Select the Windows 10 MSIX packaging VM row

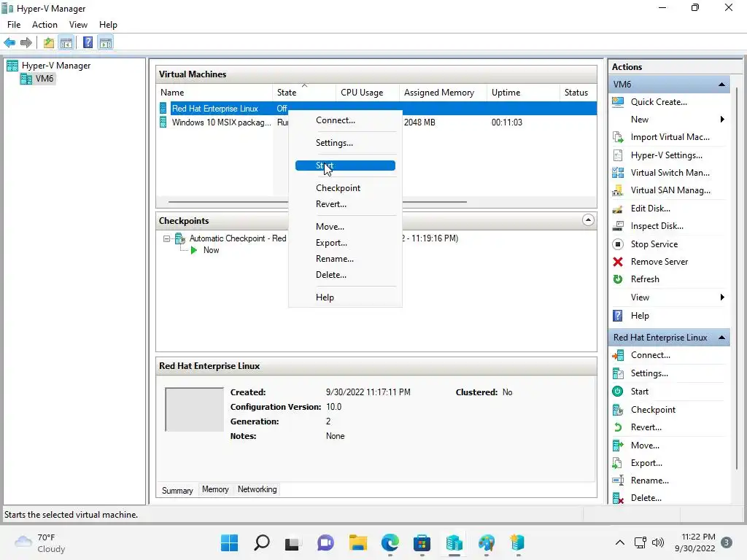tap(221, 122)
